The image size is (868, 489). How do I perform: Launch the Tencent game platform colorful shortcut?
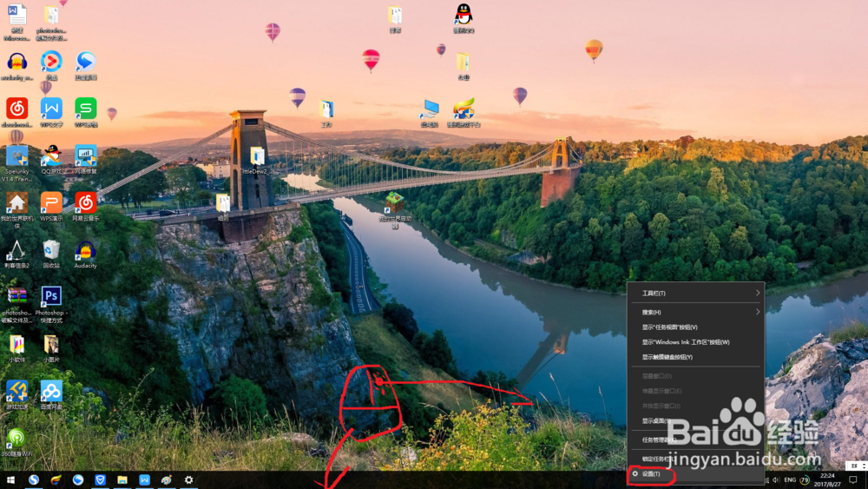[464, 112]
